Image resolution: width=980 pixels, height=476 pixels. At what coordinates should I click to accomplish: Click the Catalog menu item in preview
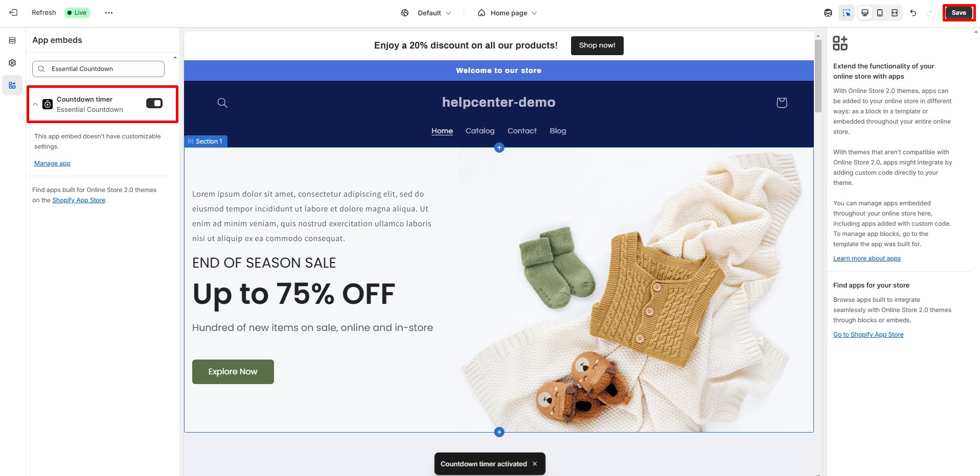coord(480,131)
